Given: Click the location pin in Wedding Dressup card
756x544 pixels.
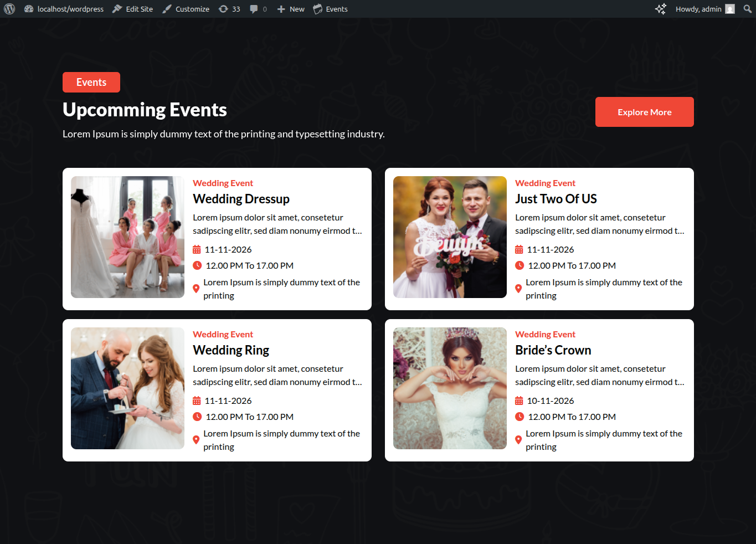Looking at the screenshot, I should coord(196,289).
